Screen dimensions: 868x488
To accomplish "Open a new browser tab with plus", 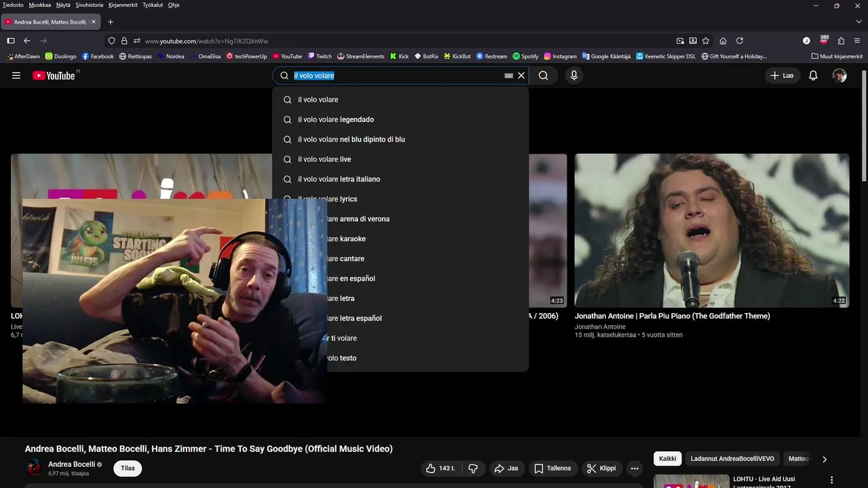I will tap(111, 22).
